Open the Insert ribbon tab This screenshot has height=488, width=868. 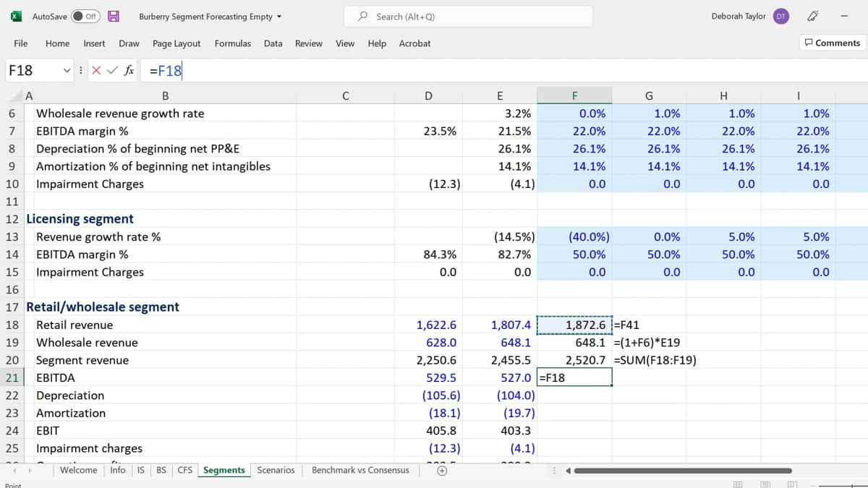[94, 43]
